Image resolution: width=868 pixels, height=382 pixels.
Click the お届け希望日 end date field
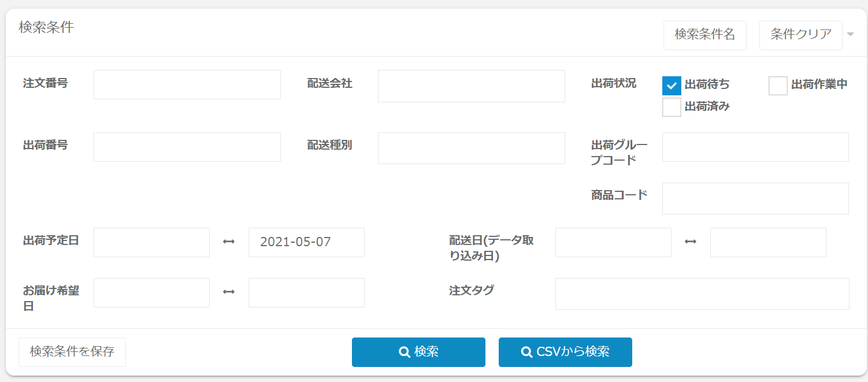[306, 292]
